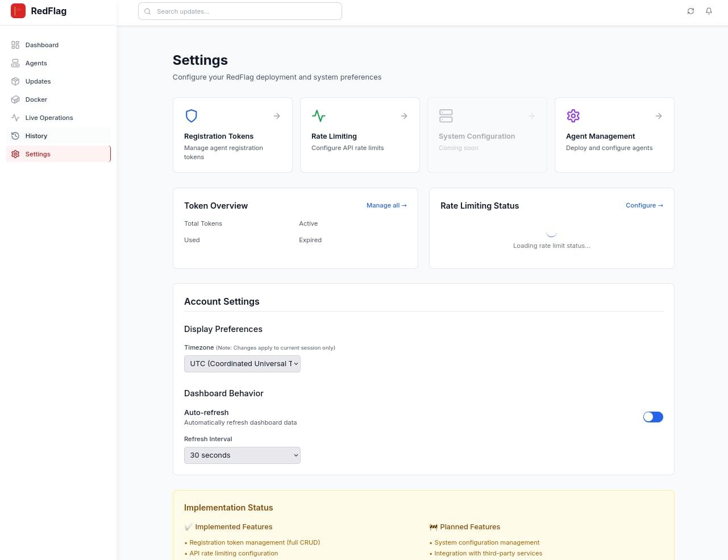Click the arrow on Registration Tokens card

click(x=277, y=116)
